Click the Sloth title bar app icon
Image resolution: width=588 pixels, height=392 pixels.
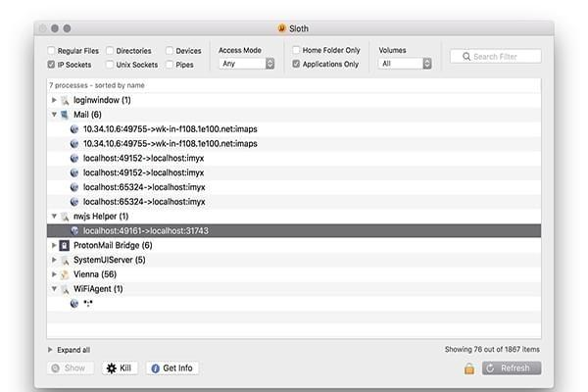tap(281, 28)
